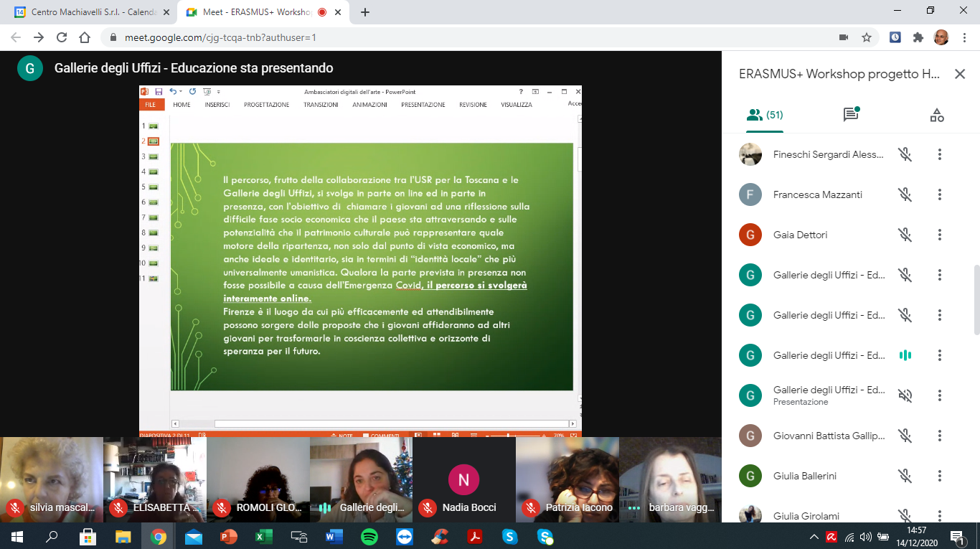Image resolution: width=980 pixels, height=549 pixels.
Task: Launch Spotify from the taskbar
Action: [369, 536]
